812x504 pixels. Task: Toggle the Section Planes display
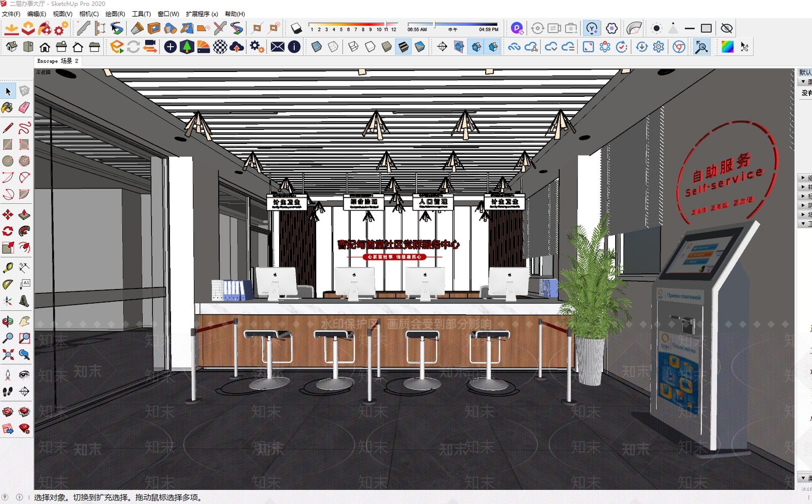pos(459,47)
